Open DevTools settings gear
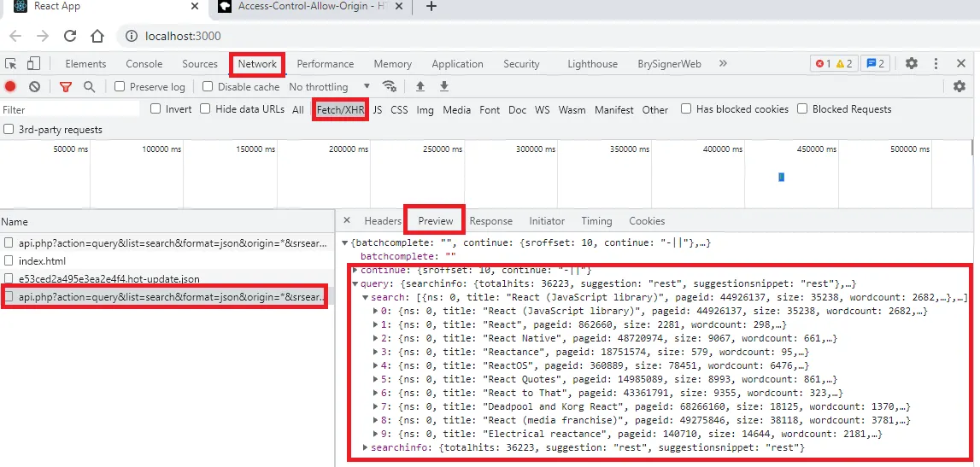Image resolution: width=980 pixels, height=467 pixels. pyautogui.click(x=912, y=64)
